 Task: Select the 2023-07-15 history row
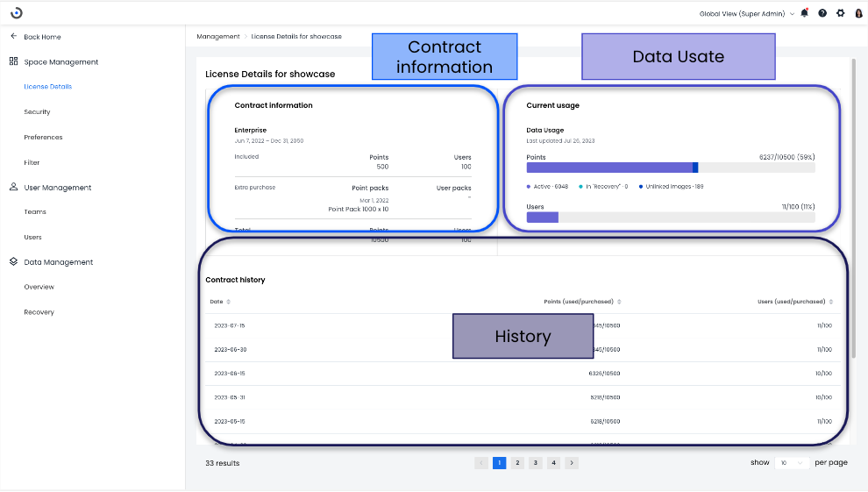click(x=523, y=326)
